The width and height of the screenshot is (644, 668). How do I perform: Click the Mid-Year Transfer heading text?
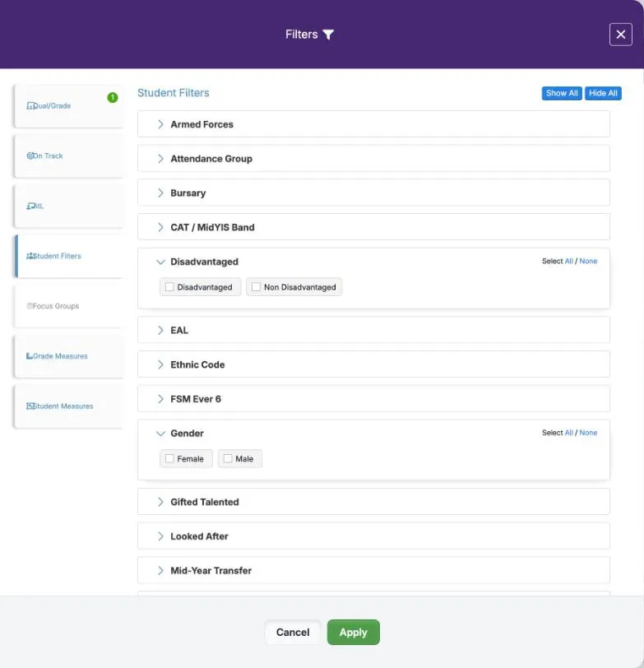211,570
